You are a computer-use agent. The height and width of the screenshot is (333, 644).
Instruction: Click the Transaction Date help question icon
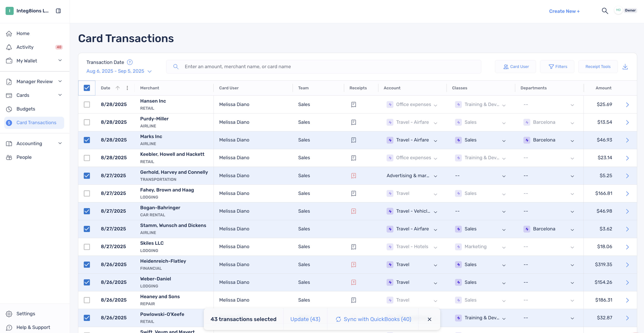click(130, 62)
